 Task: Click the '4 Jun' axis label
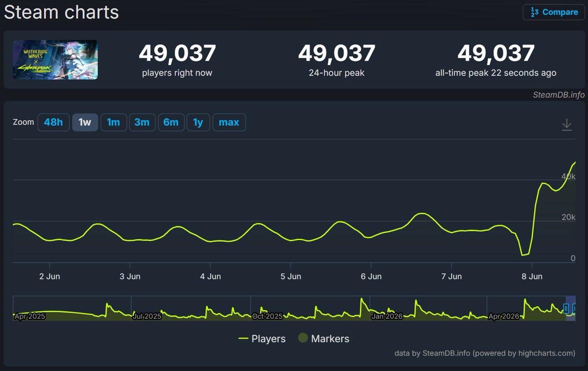(210, 277)
